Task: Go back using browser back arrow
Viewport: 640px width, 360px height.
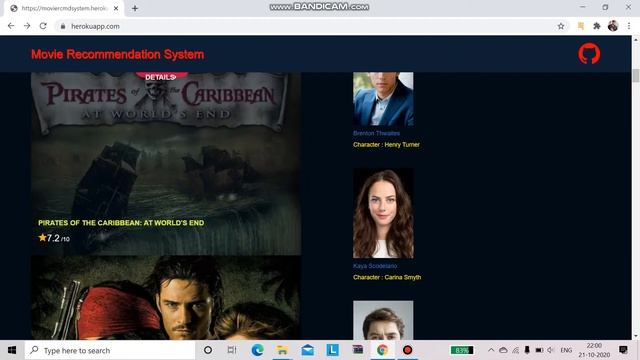Action: tap(11, 26)
